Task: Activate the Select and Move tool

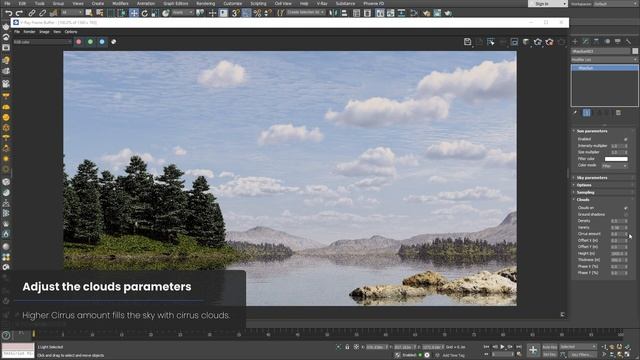Action: tap(134, 13)
